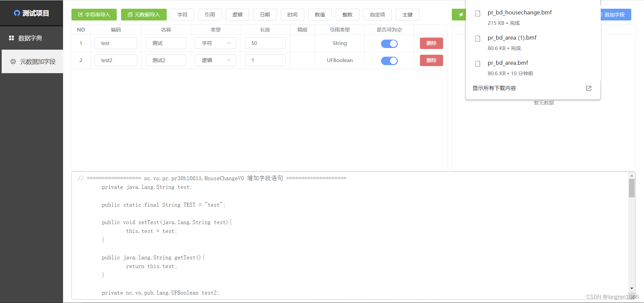Add a 逻辑 field button
The width and height of the screenshot is (644, 303).
point(237,14)
